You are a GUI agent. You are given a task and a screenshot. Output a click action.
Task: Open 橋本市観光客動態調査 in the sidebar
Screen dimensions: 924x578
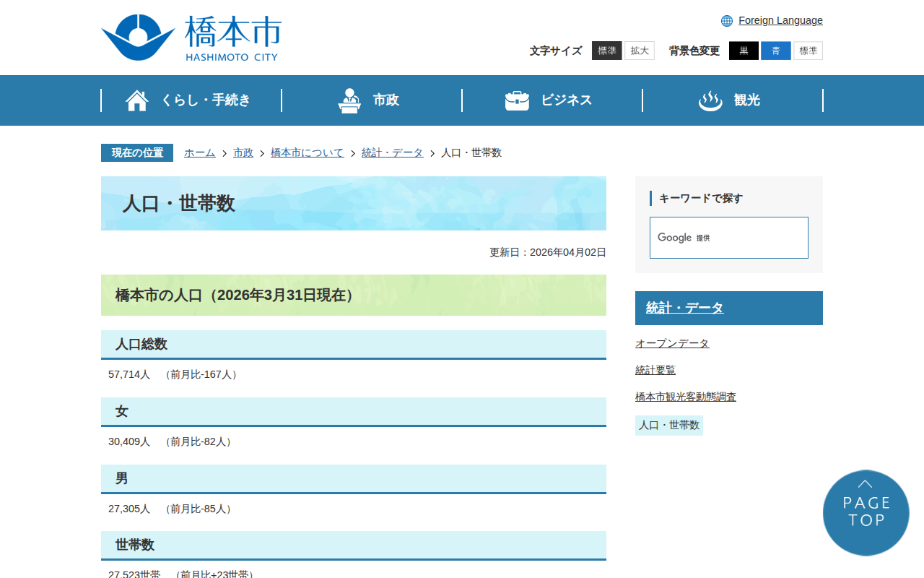[686, 397]
